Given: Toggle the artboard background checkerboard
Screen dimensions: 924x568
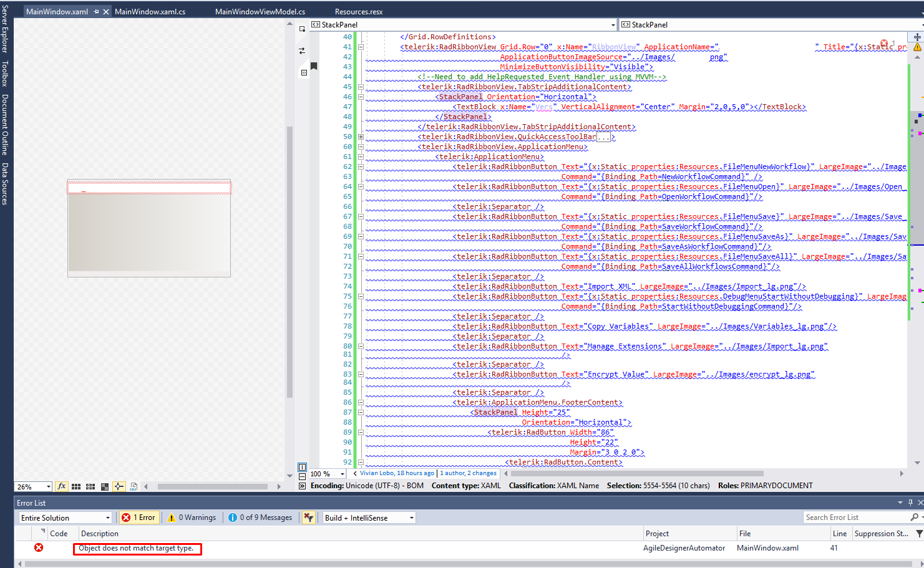Looking at the screenshot, I should click(105, 486).
